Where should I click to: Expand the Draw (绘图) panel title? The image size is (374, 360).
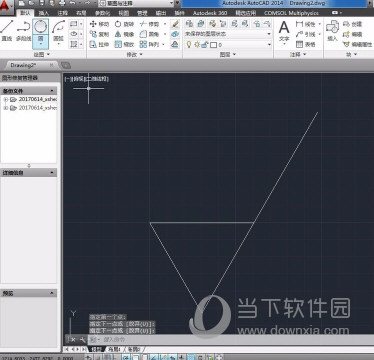click(42, 54)
